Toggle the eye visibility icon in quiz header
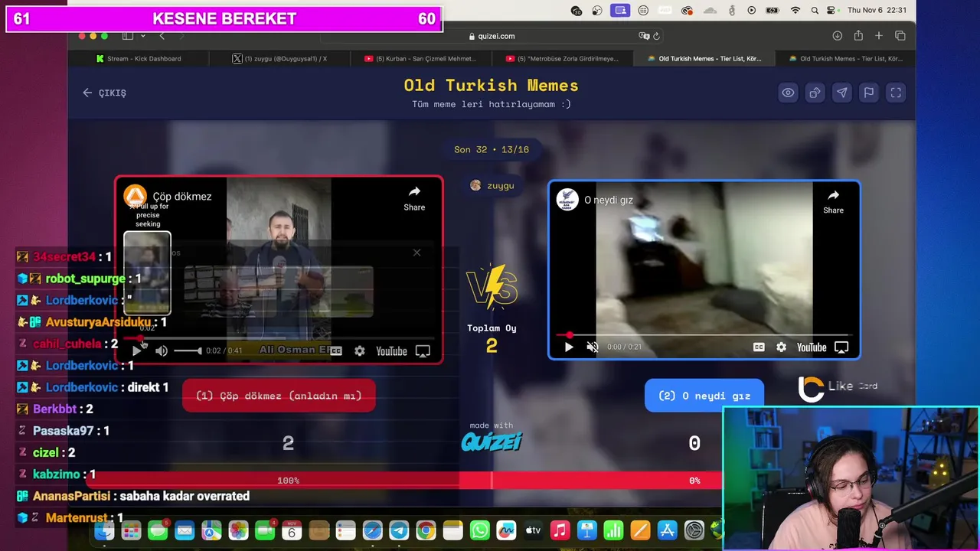This screenshot has width=980, height=551. pyautogui.click(x=788, y=93)
